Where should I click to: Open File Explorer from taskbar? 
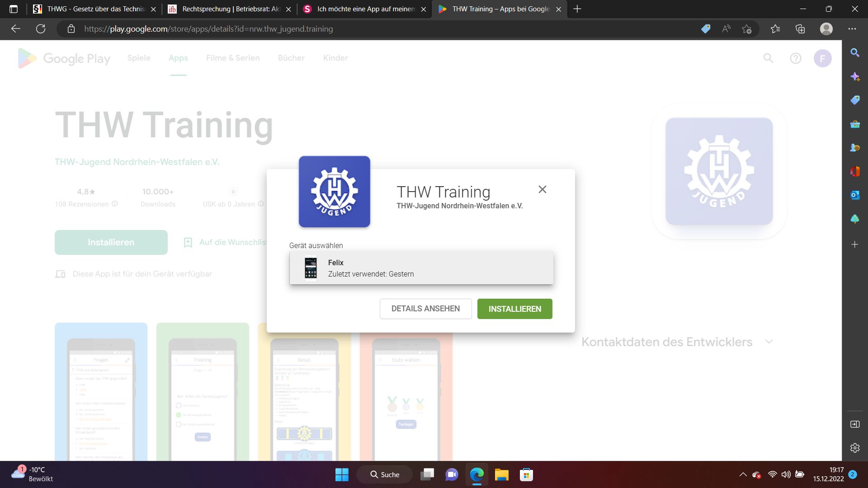(501, 474)
